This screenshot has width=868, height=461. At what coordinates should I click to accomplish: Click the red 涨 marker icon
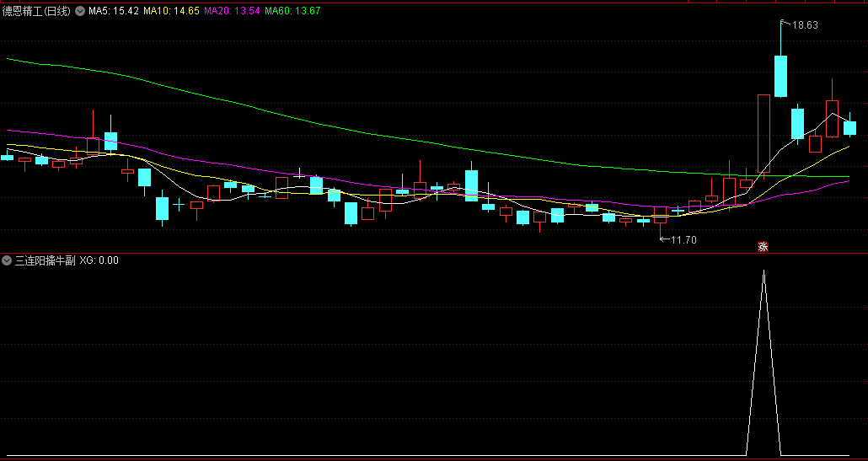pos(763,247)
